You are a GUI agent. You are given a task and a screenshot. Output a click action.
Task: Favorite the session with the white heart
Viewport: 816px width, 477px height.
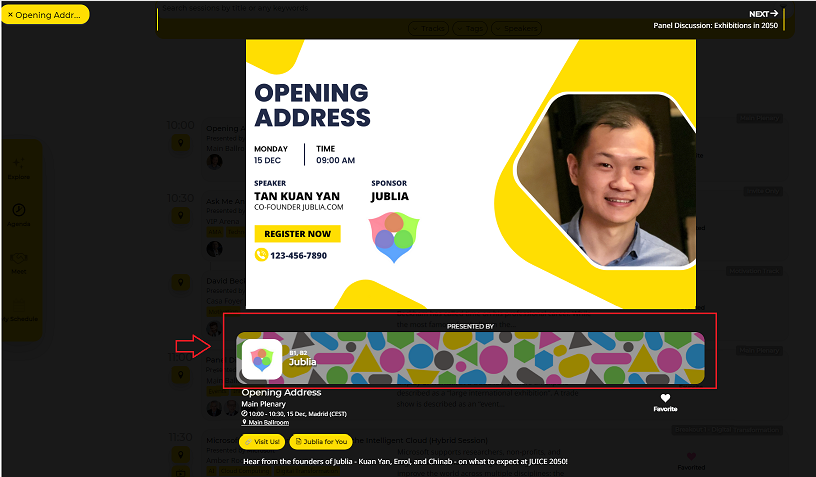(665, 398)
